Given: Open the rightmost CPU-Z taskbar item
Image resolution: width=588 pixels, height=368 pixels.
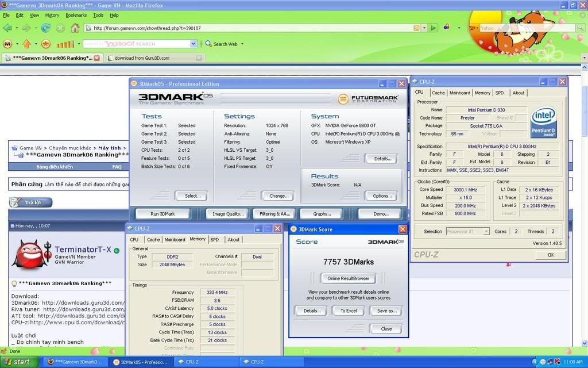Looking at the screenshot, I should tap(271, 362).
